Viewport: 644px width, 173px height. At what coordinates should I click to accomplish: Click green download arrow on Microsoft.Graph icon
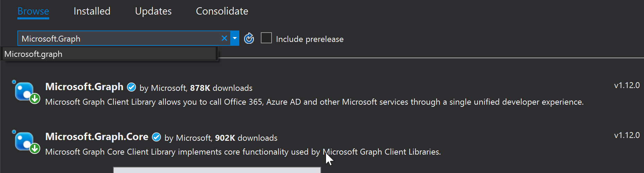35,99
